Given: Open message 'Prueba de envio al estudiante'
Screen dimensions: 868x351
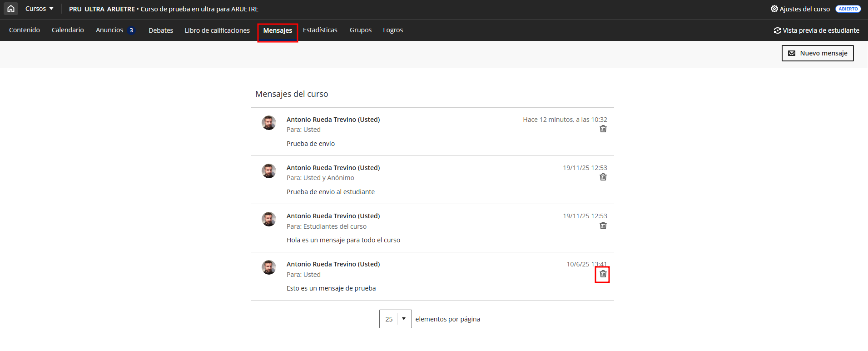Looking at the screenshot, I should coord(330,192).
